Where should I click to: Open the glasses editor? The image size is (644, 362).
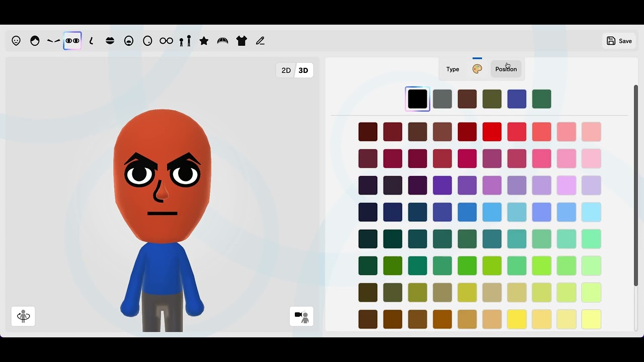(167, 41)
